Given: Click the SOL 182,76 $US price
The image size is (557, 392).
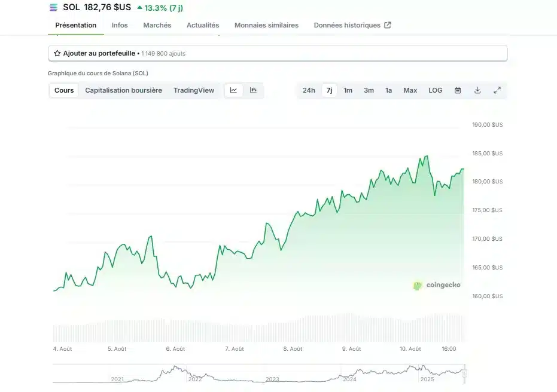Looking at the screenshot, I should (x=97, y=7).
